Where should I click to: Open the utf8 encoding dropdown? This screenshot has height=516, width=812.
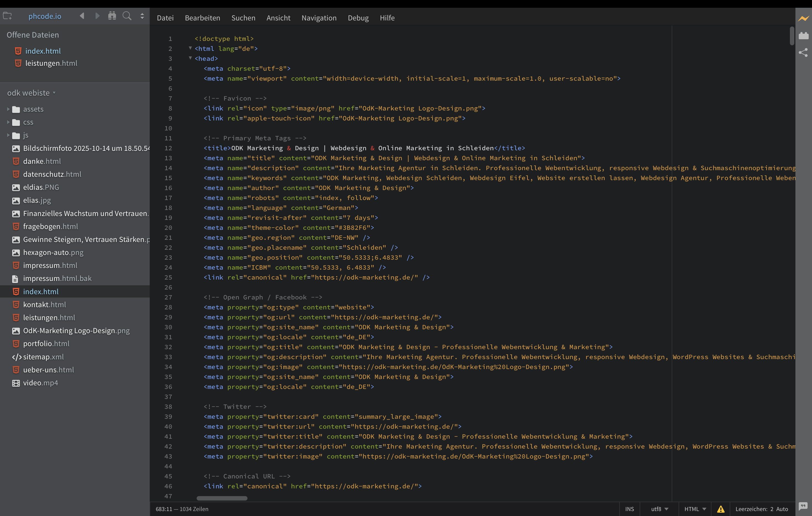659,509
